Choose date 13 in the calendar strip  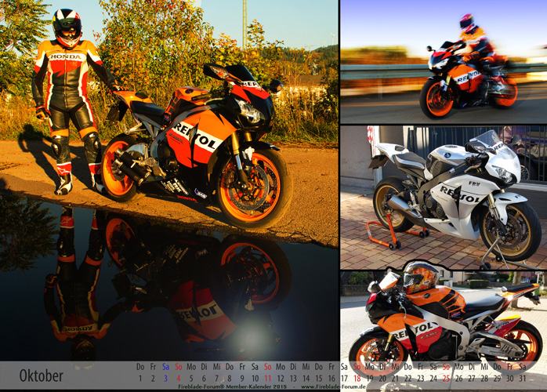tap(293, 379)
